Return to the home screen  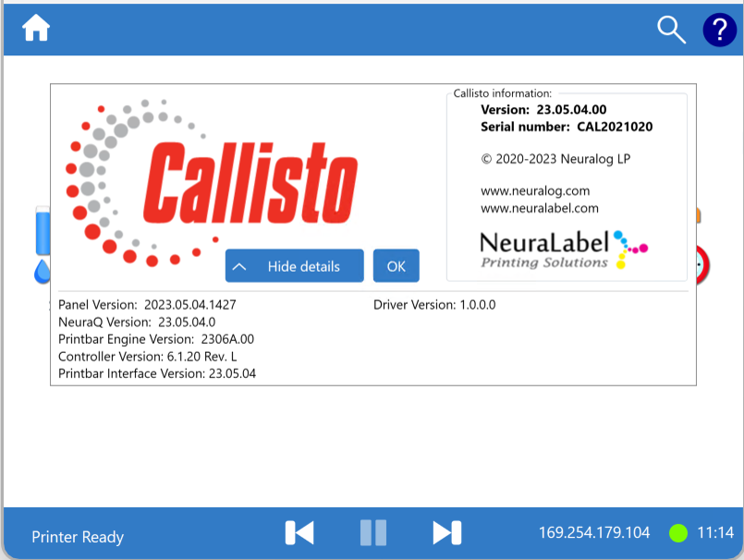[36, 29]
